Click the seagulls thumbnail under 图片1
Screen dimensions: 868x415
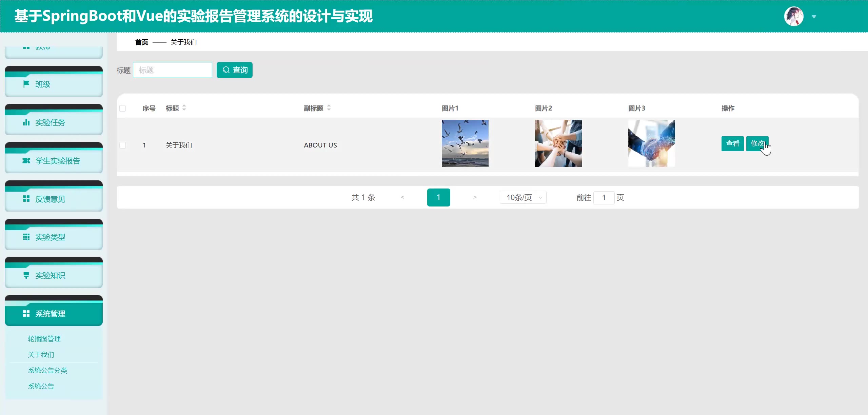[465, 143]
